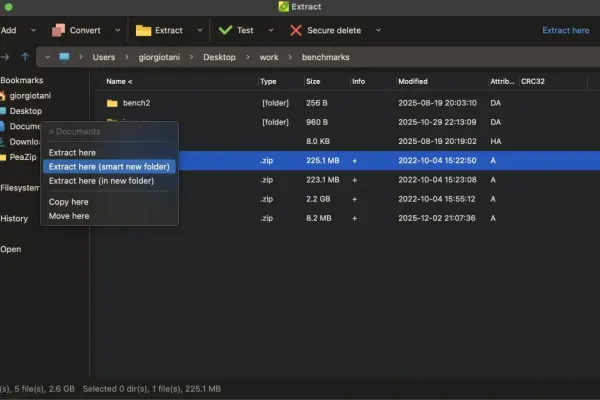Click the Extract here link top right

pos(566,30)
